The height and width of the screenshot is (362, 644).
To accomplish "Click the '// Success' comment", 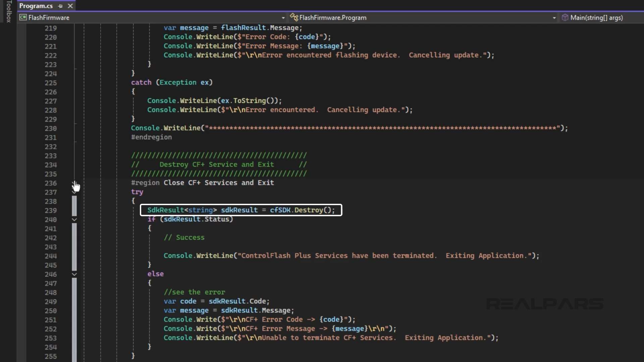I will 184,237.
